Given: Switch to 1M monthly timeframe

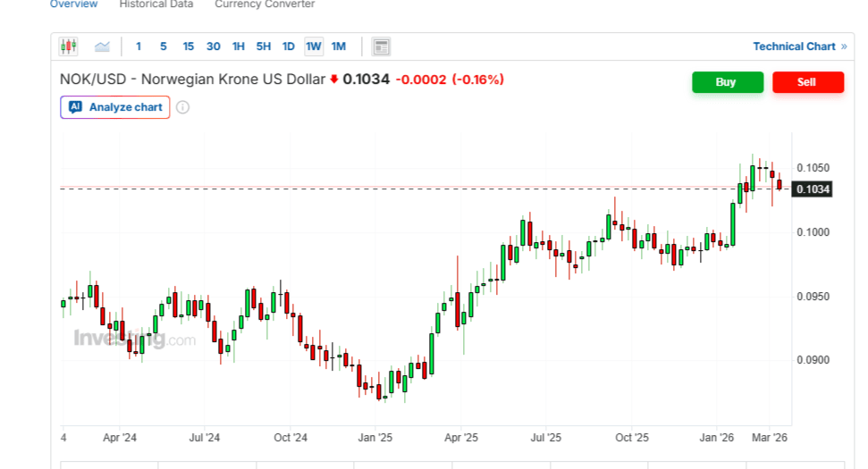Looking at the screenshot, I should [339, 46].
